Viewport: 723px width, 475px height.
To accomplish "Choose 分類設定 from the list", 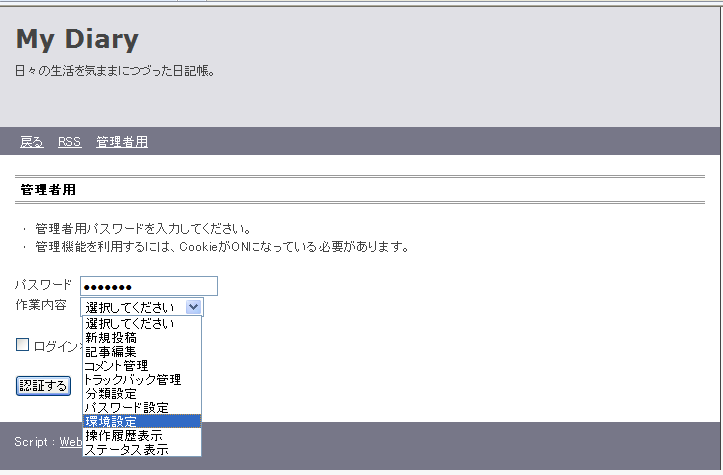I will click(111, 394).
